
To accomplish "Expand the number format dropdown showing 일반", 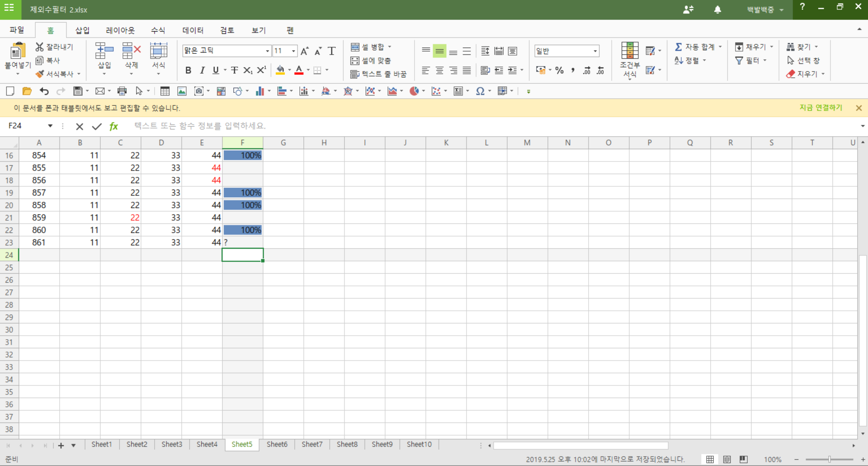I will [595, 51].
